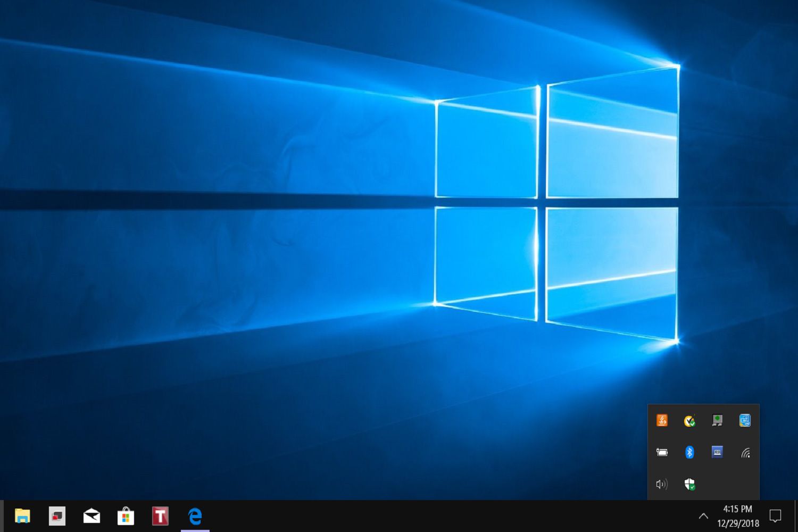This screenshot has height=532, width=798.
Task: Click the Show desktop strip at taskbar edge
Action: tap(796, 516)
